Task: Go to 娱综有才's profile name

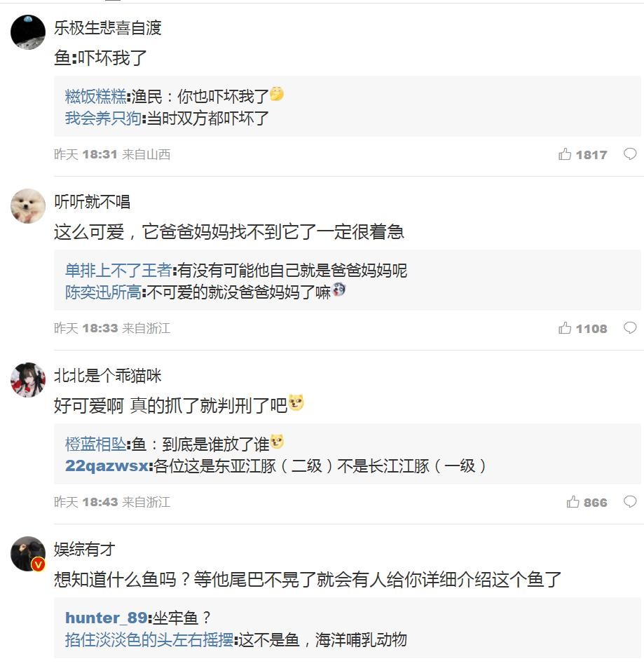Action: [85, 550]
